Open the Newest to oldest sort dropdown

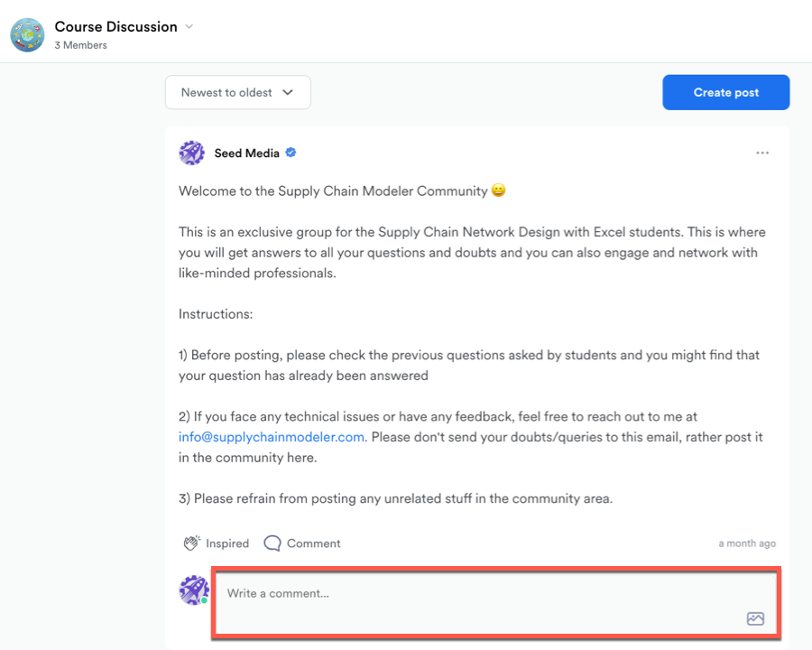click(x=237, y=92)
